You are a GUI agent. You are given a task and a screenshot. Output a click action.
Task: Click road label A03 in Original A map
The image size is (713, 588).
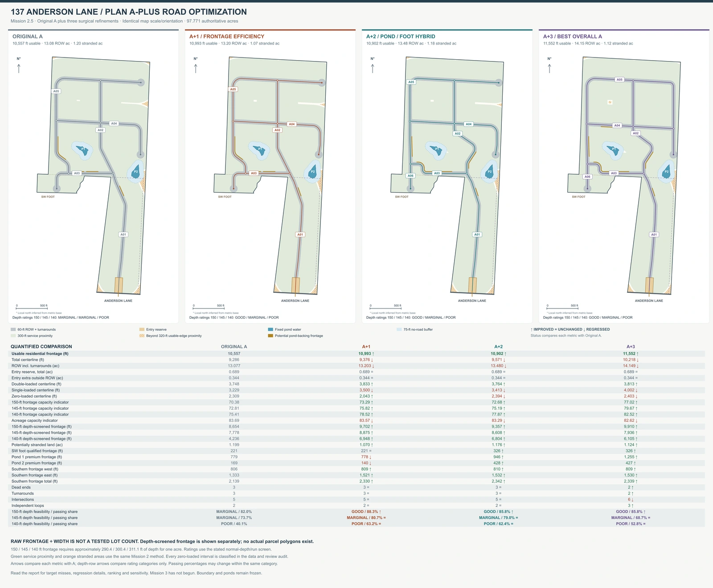pyautogui.click(x=77, y=173)
